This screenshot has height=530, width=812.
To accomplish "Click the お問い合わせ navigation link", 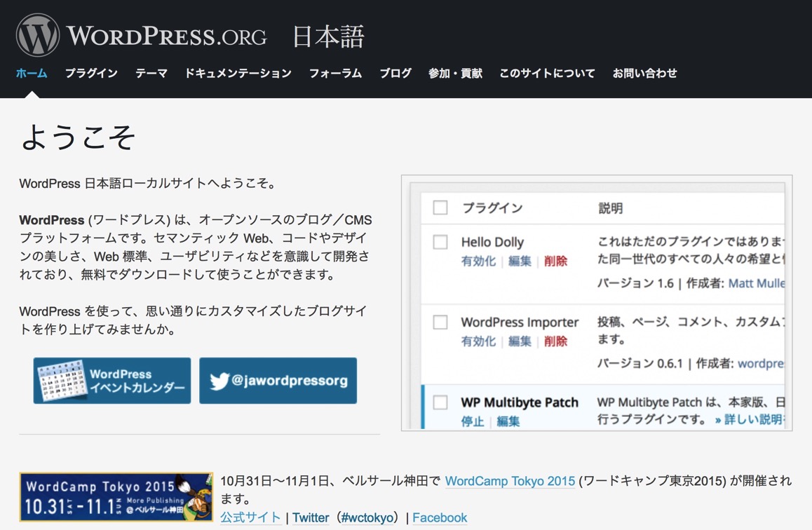I will pyautogui.click(x=644, y=73).
